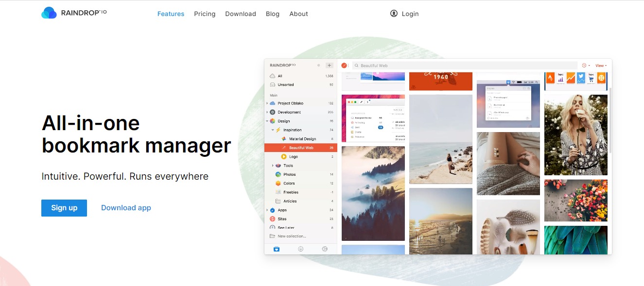Click the Design colorful icon

pyautogui.click(x=273, y=121)
